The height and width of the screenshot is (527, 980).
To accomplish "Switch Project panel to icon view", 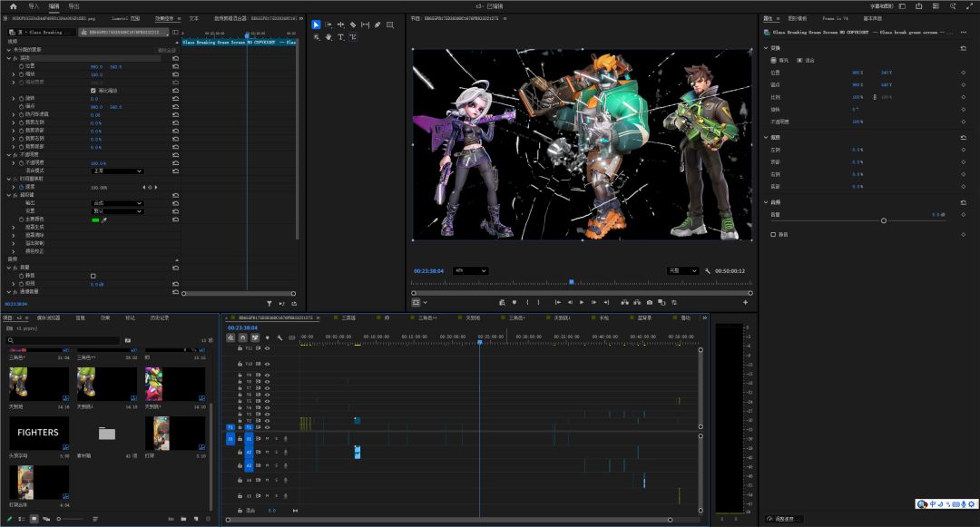I will (34, 519).
